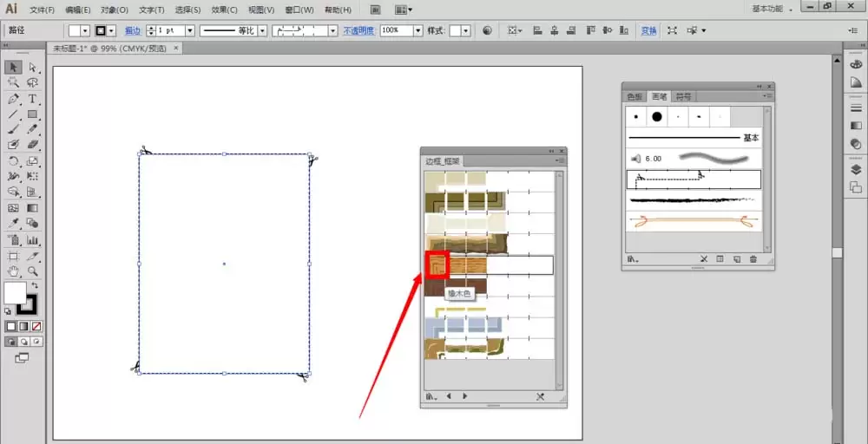
Task: Click the 变换 link
Action: tap(648, 31)
